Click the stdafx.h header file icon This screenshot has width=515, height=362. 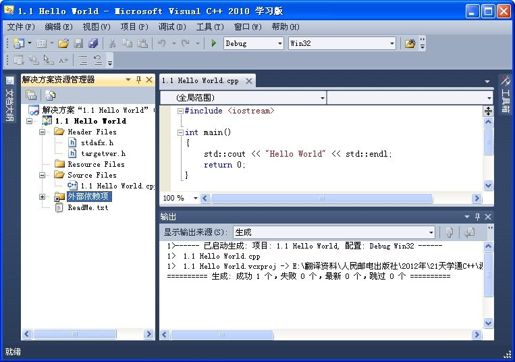coord(72,143)
